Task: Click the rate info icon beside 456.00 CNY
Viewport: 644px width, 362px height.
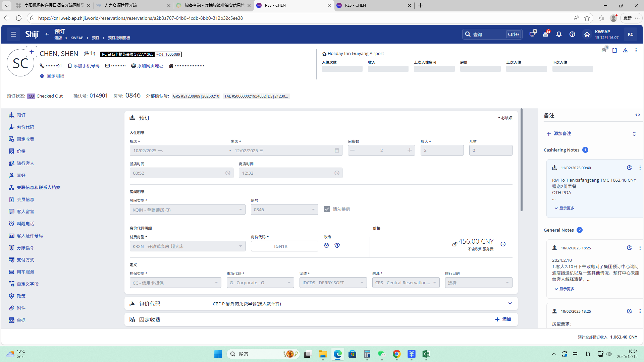Action: [x=503, y=244]
